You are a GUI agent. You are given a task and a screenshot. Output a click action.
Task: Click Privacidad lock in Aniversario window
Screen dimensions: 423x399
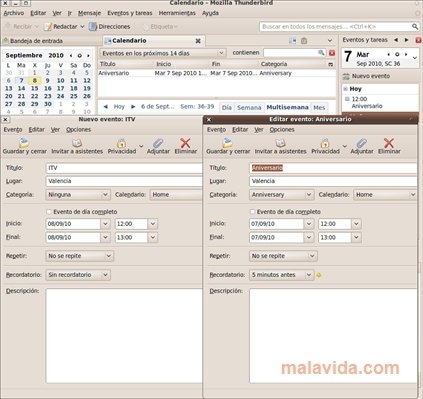click(325, 144)
